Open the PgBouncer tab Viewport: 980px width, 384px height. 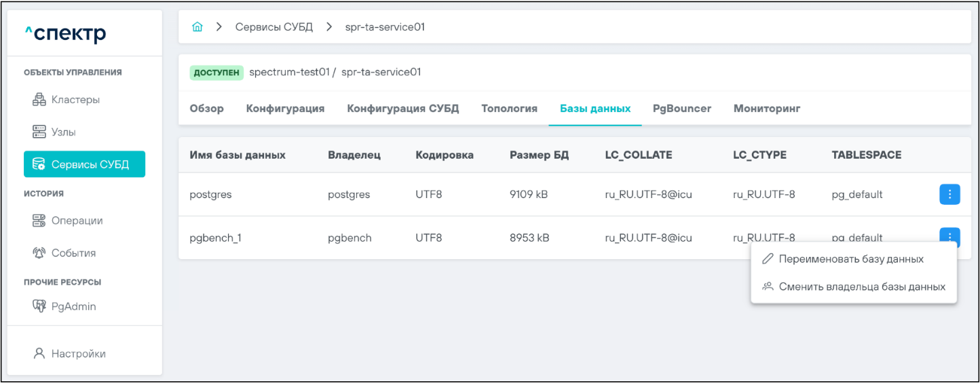pos(681,109)
